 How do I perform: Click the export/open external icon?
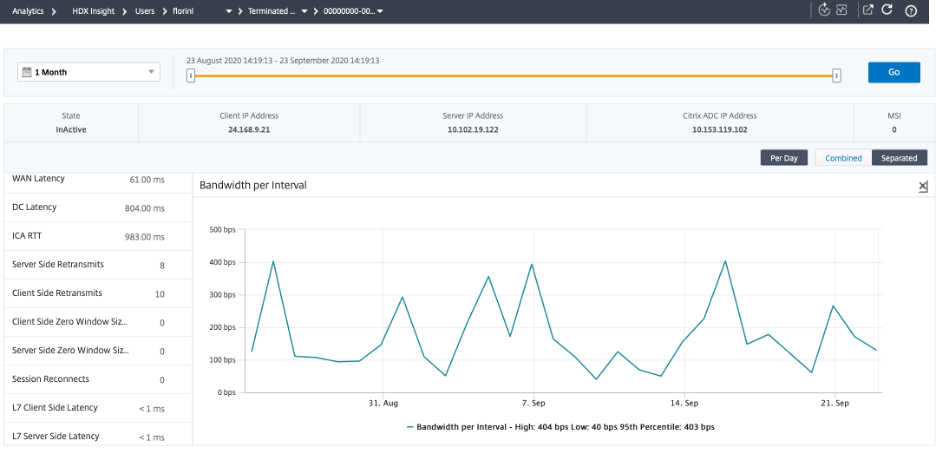(x=868, y=10)
